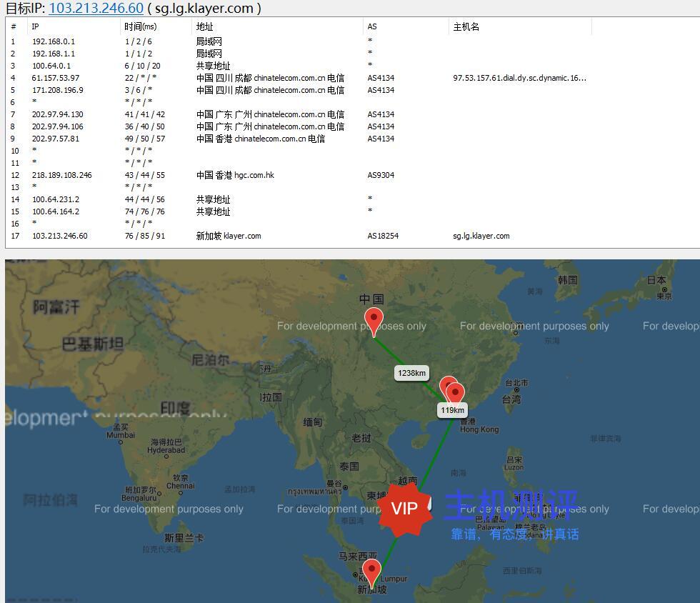Viewport: 700px width, 603px height.
Task: Select hop 3 IP 100.64.0.1
Action: point(51,66)
